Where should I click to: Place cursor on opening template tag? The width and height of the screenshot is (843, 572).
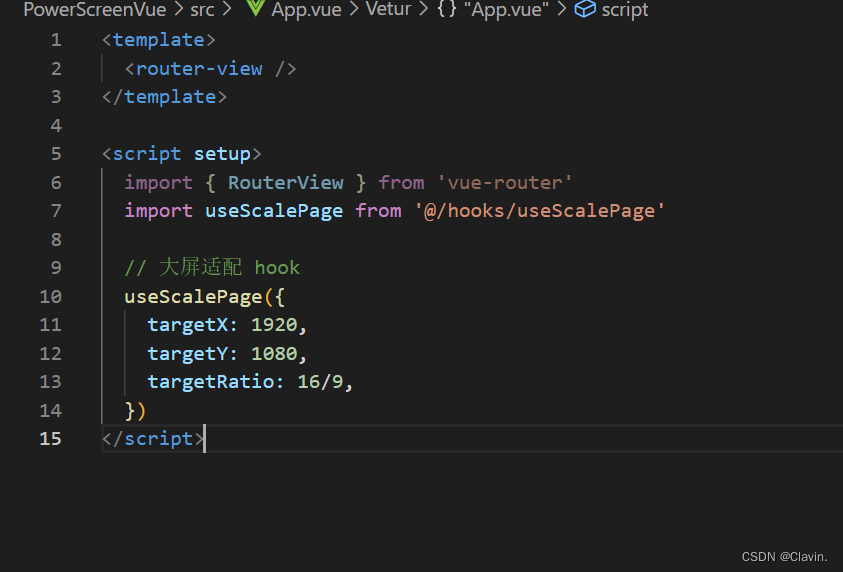click(159, 40)
